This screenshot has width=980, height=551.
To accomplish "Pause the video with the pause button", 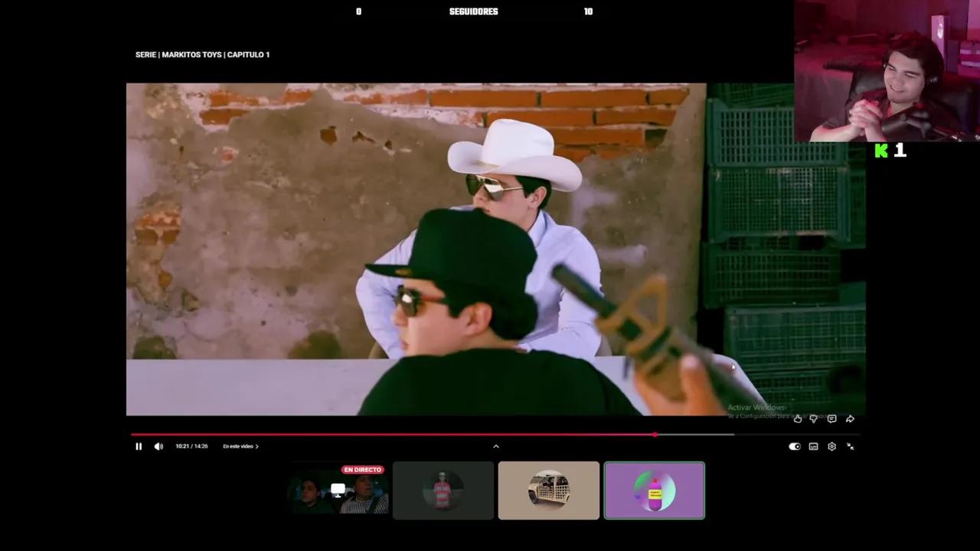I will point(139,446).
